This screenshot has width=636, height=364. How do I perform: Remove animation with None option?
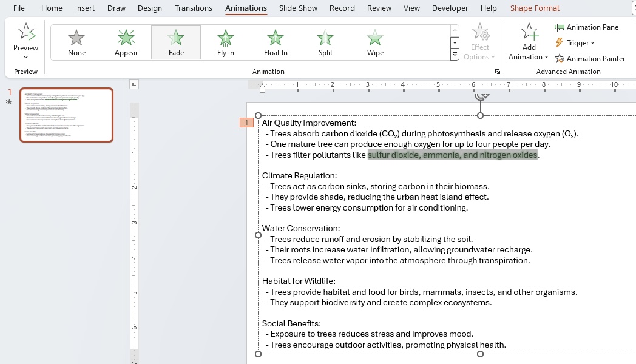click(76, 42)
